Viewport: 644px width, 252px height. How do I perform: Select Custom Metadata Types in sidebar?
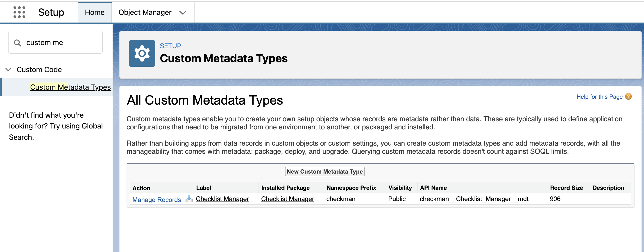pos(70,87)
